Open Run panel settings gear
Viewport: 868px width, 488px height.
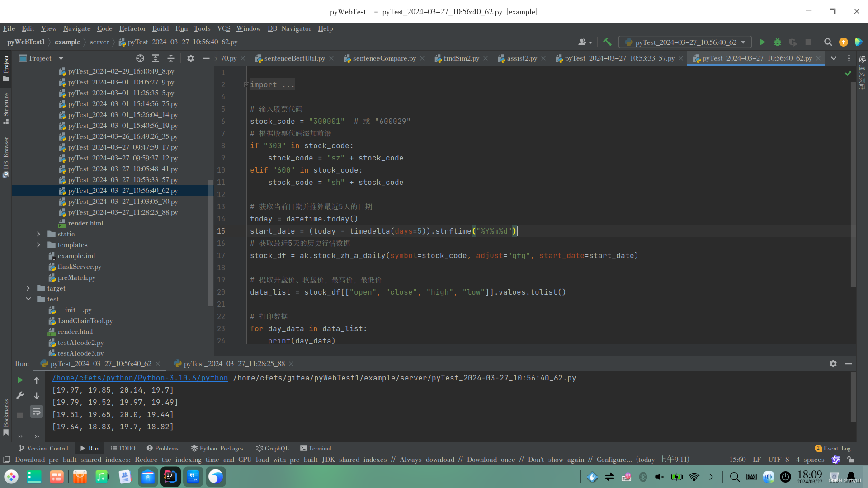833,364
